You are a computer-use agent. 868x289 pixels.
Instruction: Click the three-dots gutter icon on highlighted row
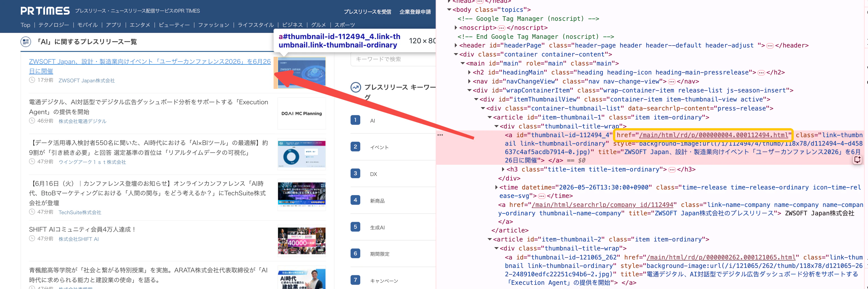click(x=440, y=135)
